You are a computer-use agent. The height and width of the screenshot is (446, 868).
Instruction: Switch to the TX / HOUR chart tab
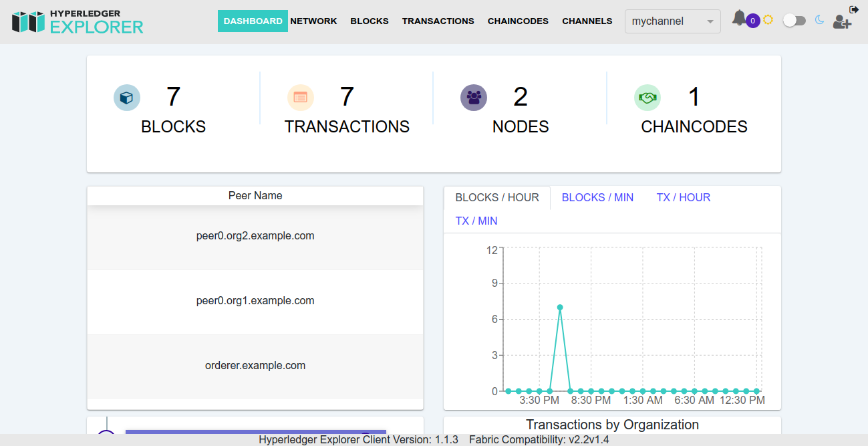tap(683, 197)
